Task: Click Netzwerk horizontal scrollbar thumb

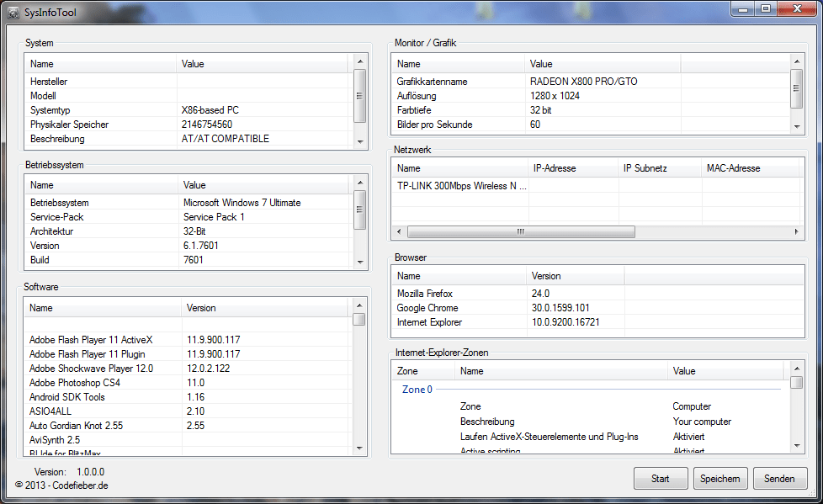Action: pos(521,231)
